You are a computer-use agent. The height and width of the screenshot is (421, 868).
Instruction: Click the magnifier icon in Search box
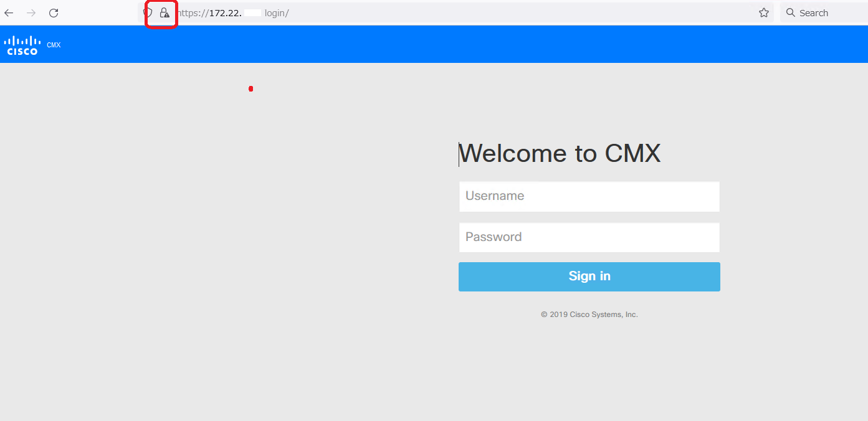point(791,12)
